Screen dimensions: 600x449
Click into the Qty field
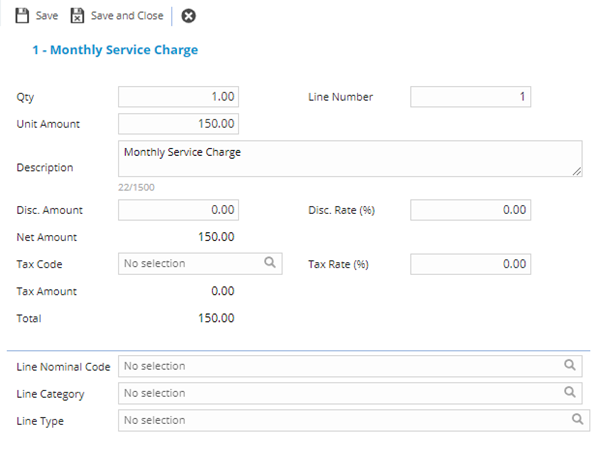coord(178,97)
